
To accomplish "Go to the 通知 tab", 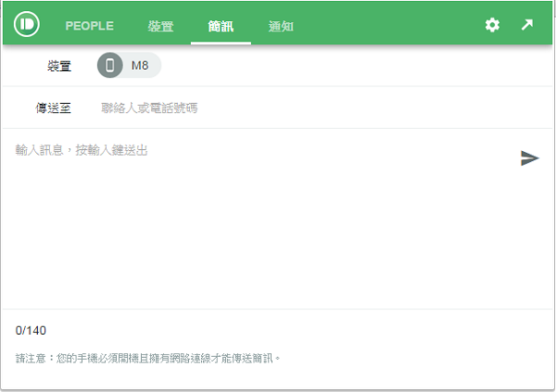I will pos(281,26).
